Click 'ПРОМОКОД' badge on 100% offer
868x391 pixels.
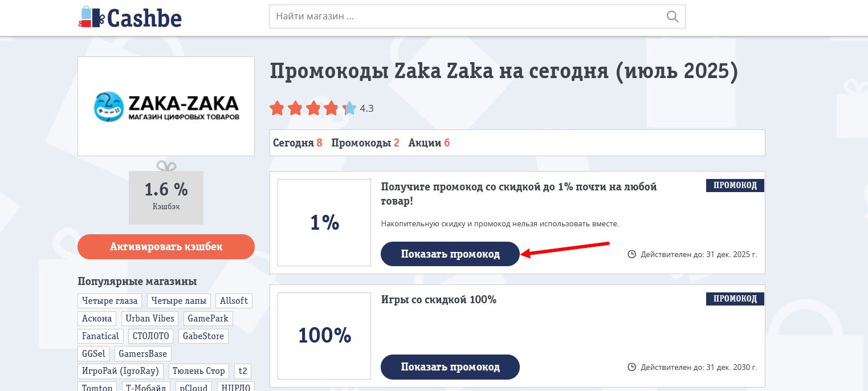click(735, 299)
